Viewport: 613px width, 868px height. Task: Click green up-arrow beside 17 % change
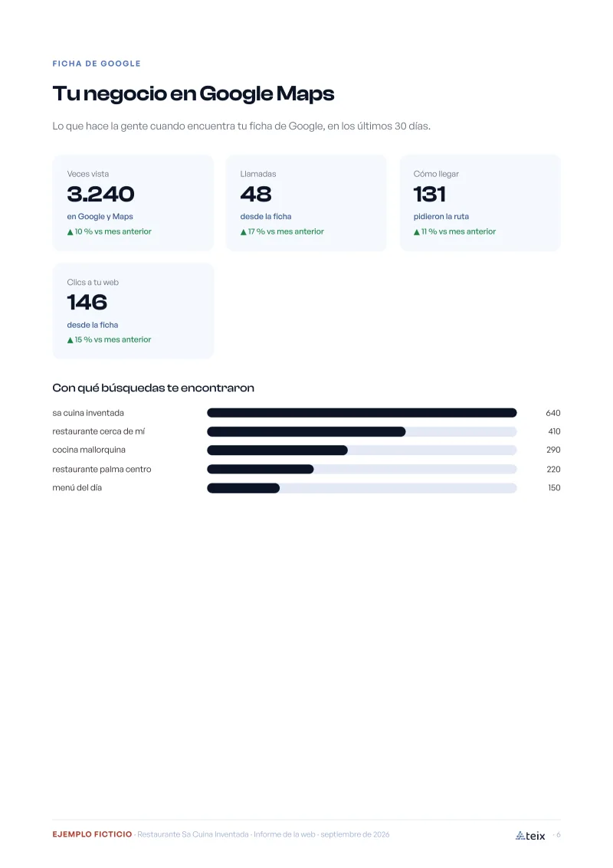click(244, 232)
